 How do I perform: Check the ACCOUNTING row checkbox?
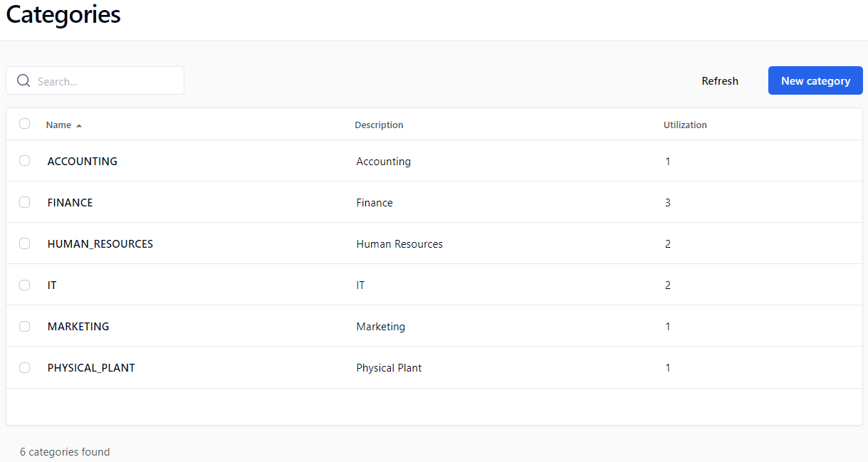[x=25, y=161]
